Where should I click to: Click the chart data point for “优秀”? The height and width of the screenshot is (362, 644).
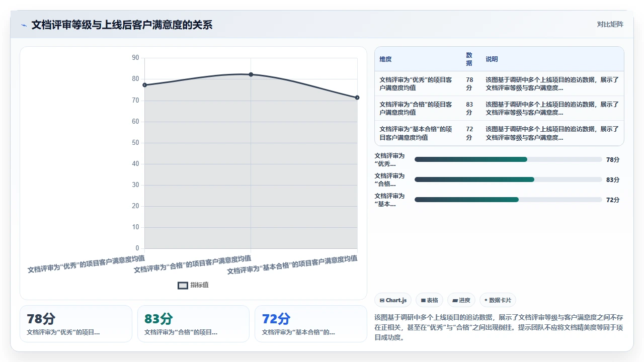[x=144, y=85]
